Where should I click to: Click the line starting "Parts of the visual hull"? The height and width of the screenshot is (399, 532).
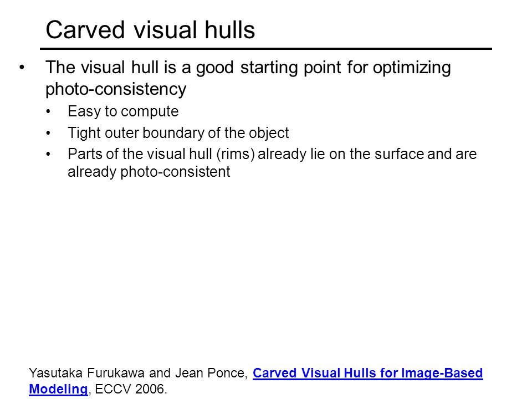272,154
